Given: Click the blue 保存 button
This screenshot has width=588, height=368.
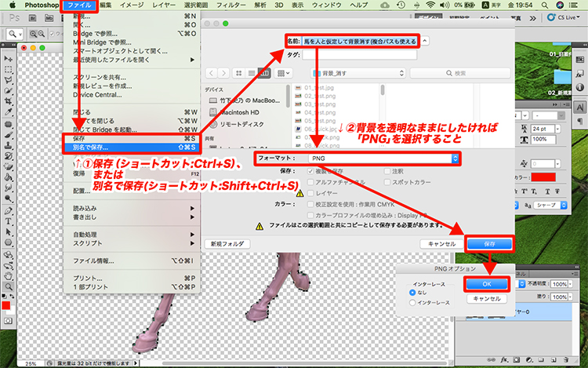Looking at the screenshot, I should point(489,244).
